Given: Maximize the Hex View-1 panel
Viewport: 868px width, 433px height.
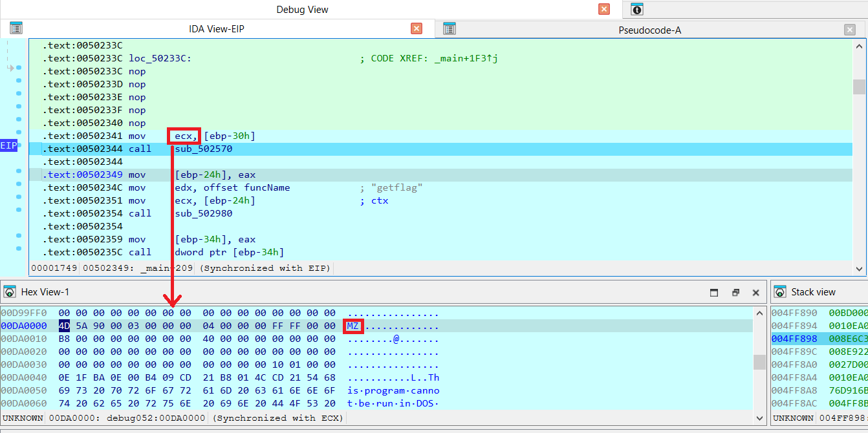Looking at the screenshot, I should (x=714, y=292).
